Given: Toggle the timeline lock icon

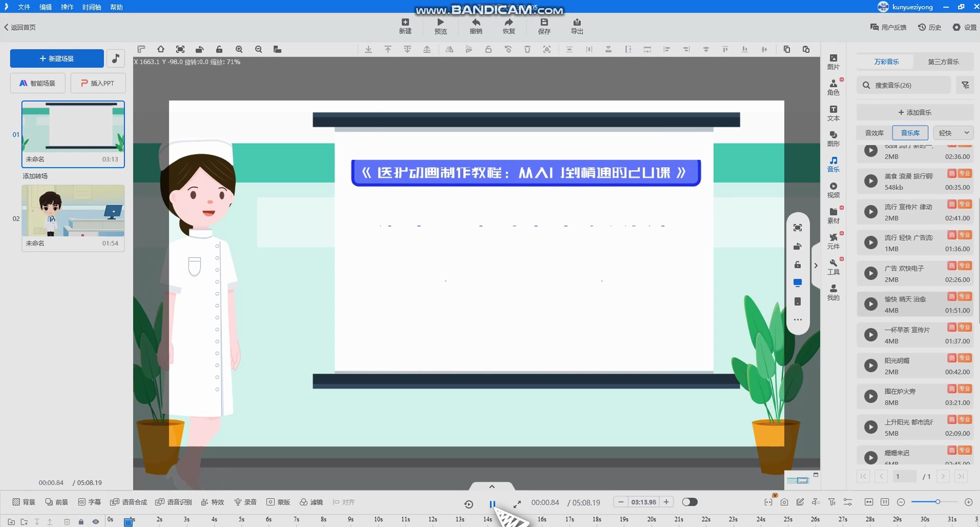Looking at the screenshot, I should (81, 522).
